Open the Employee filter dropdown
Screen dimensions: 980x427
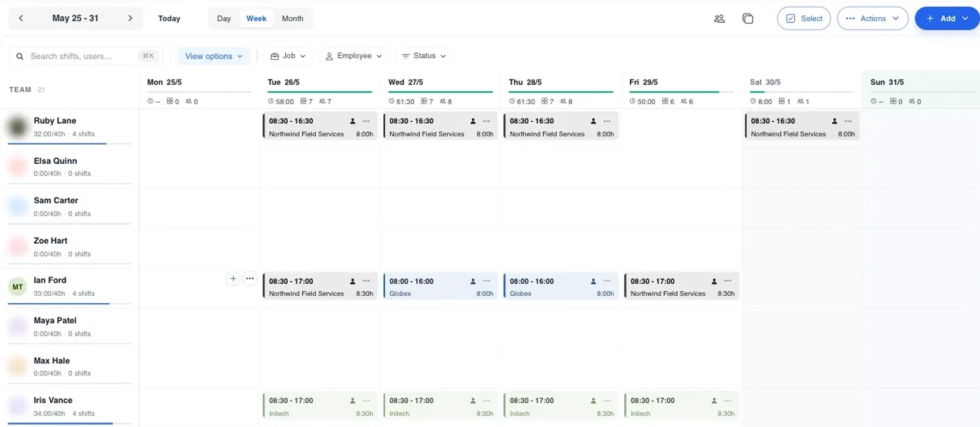[354, 56]
